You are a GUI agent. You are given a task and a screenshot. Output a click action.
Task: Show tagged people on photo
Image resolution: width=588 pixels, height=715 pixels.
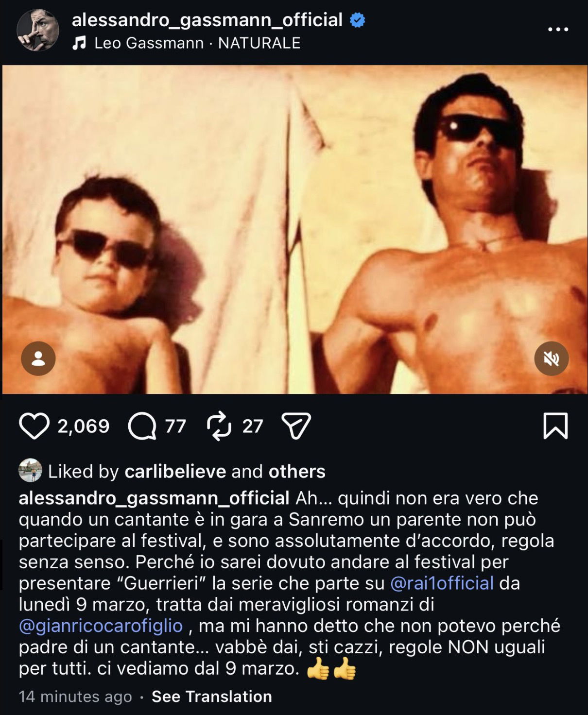coord(38,359)
